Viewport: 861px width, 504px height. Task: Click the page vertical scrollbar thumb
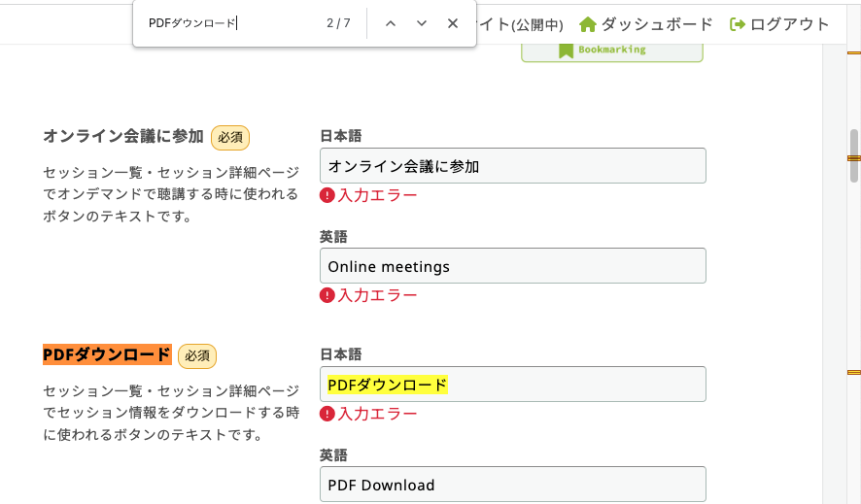coord(854,155)
